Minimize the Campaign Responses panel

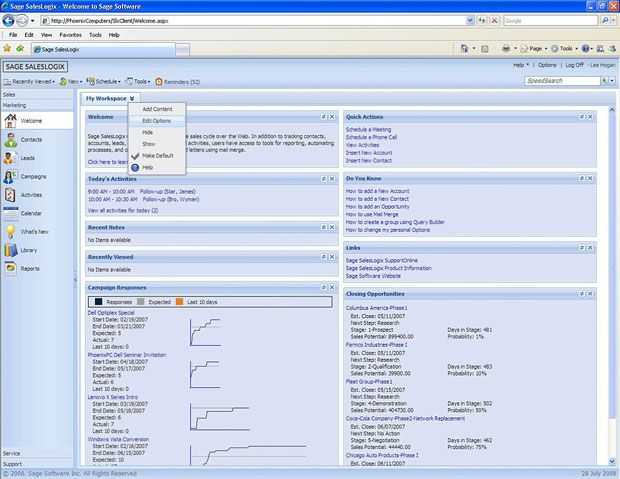click(x=324, y=287)
